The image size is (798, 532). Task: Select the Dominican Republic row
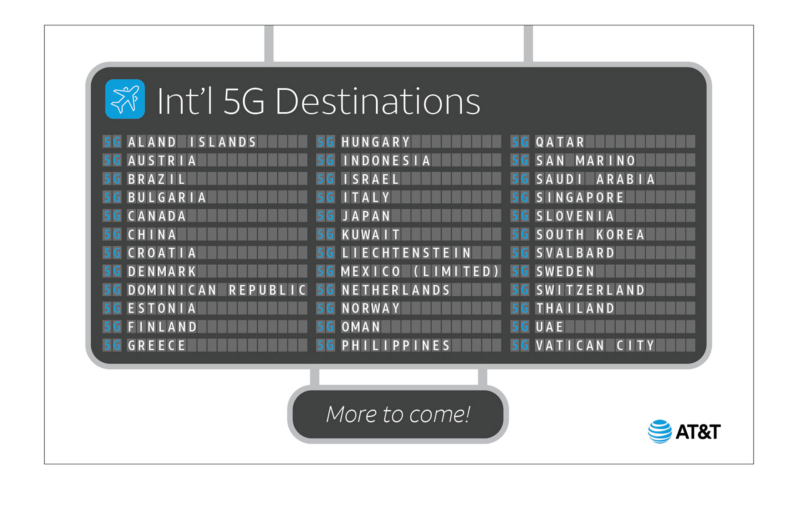coord(205,290)
